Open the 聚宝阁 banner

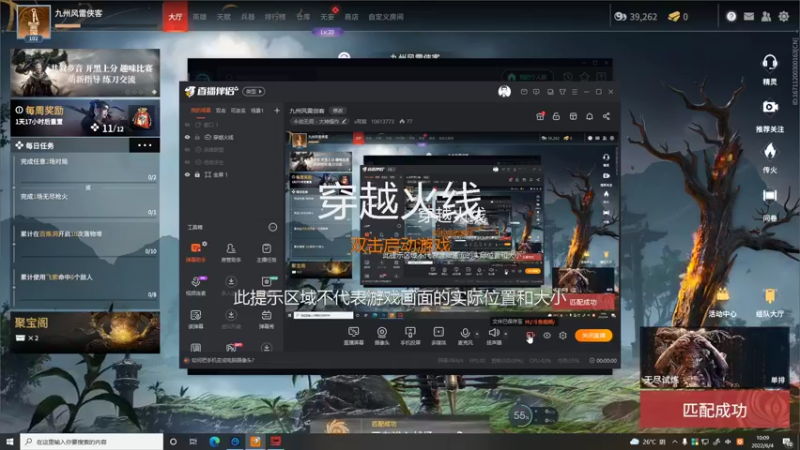(85, 332)
